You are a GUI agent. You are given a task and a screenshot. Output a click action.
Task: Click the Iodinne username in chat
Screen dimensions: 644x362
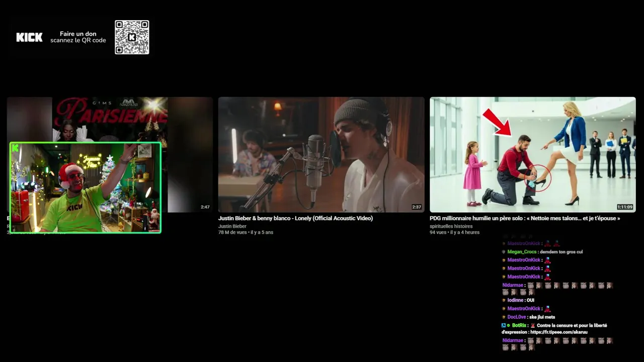(x=515, y=300)
